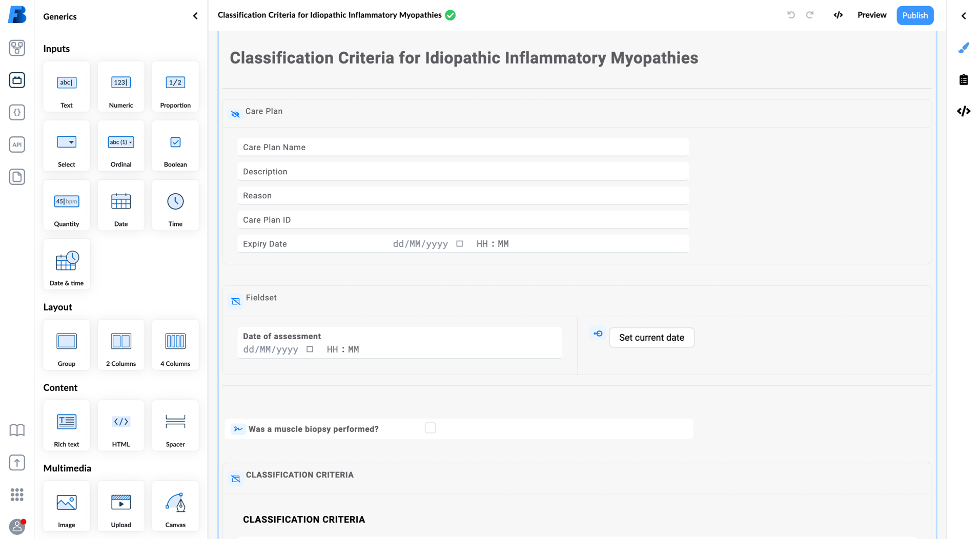Open the widgets tree icon at sidebar top
The width and height of the screenshot is (980, 539).
tap(17, 48)
